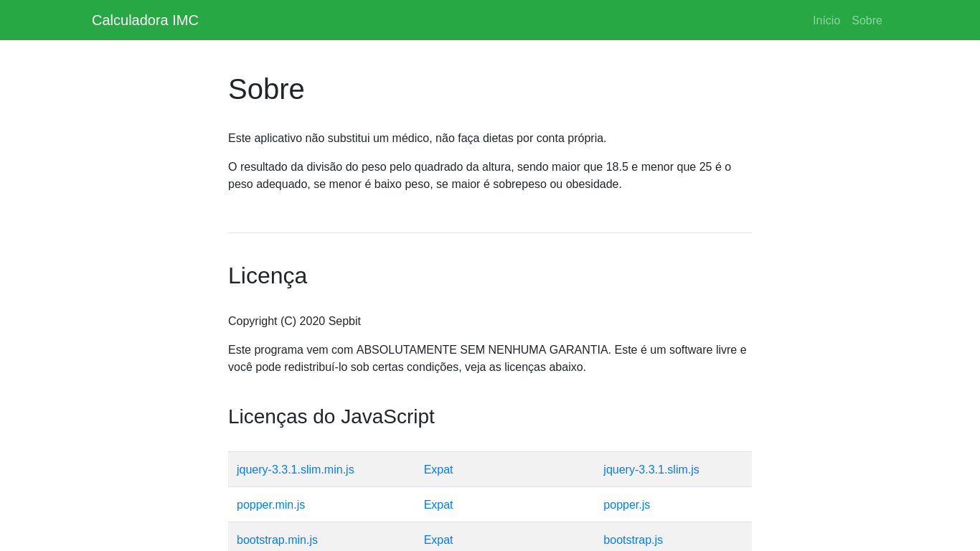Open the Expat license for jquery
Image resolution: width=980 pixels, height=551 pixels.
click(x=438, y=469)
